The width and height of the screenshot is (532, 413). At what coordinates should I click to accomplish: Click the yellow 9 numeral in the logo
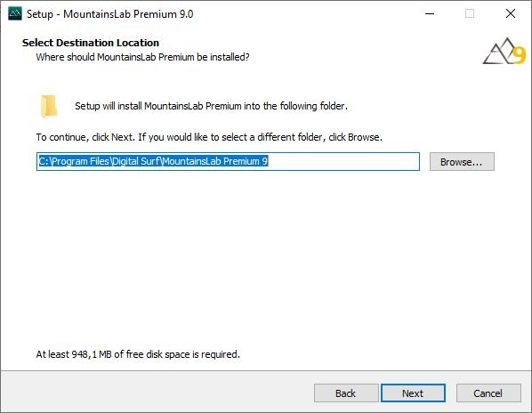[x=520, y=55]
